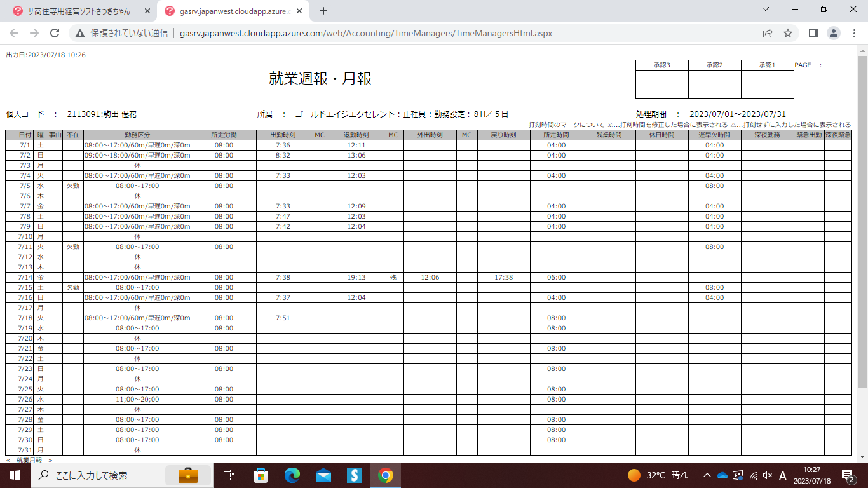
Task: Bookmark this page with the star icon
Action: (788, 33)
